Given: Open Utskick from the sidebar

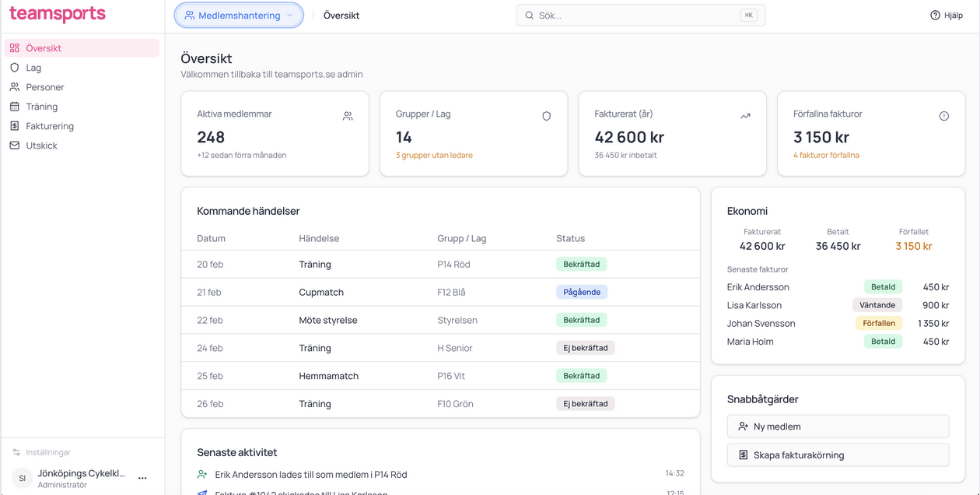Looking at the screenshot, I should 41,146.
